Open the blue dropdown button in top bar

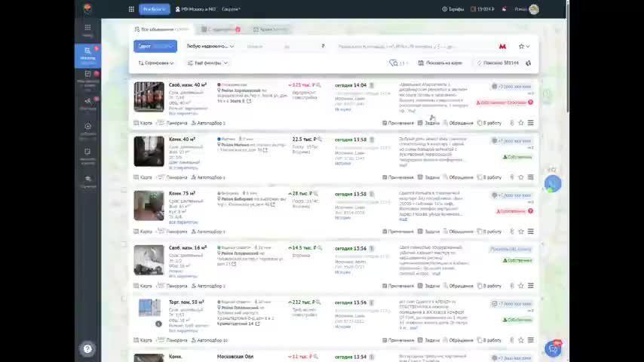(155, 9)
